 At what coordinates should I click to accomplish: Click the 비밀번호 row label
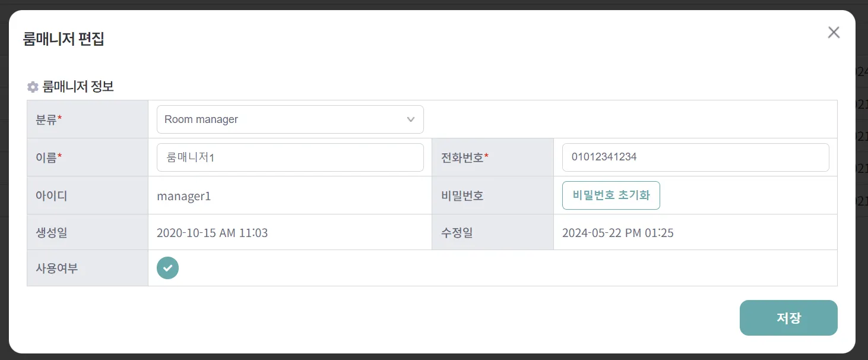[x=462, y=195]
